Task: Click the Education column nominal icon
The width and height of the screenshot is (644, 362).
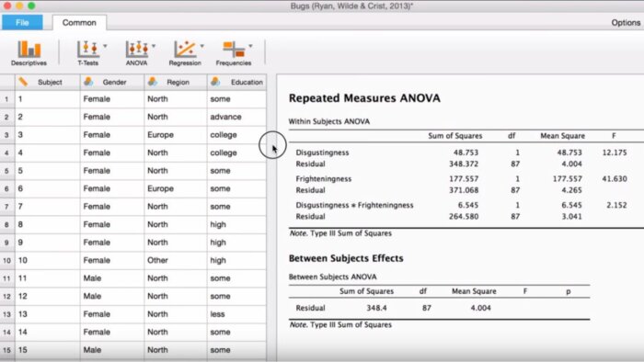Action: pos(215,82)
